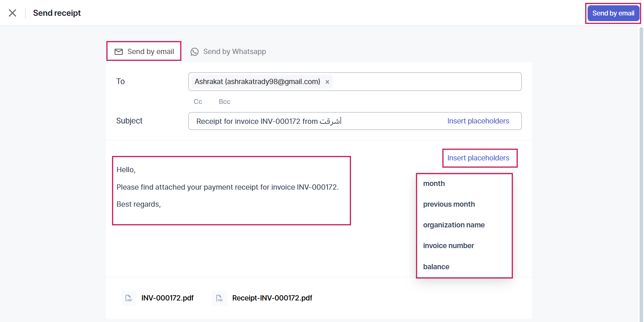This screenshot has width=644, height=322.
Task: Choose the previous month placeholder
Action: coord(449,204)
